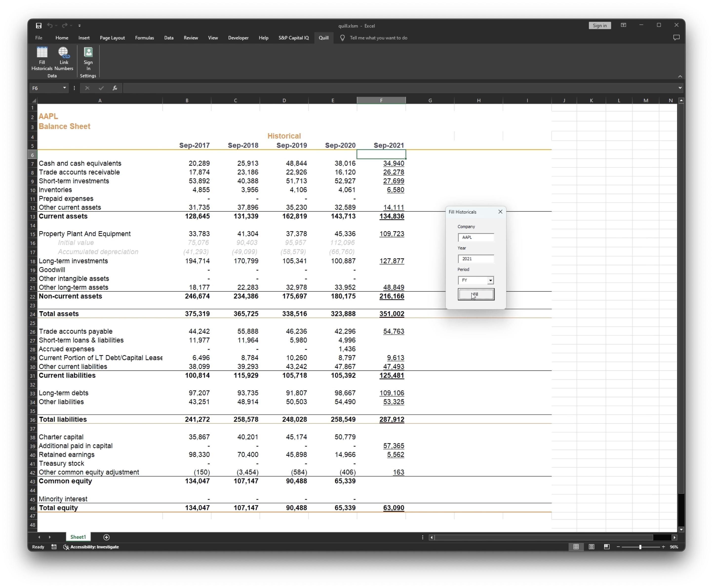This screenshot has width=713, height=588.
Task: Switch to Page Break Preview icon
Action: click(607, 547)
